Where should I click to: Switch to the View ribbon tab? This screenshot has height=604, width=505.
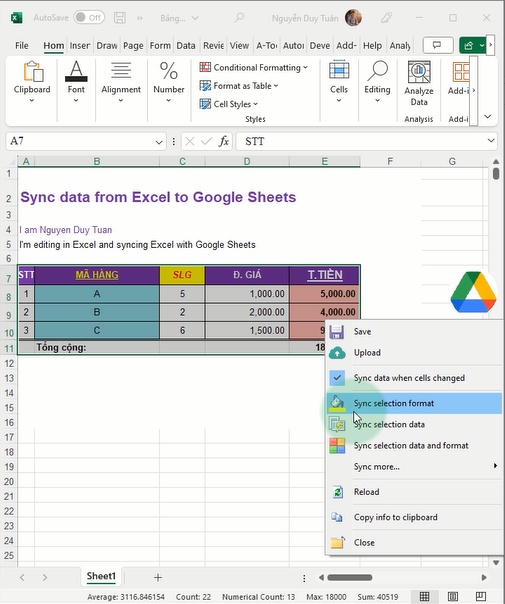(239, 45)
